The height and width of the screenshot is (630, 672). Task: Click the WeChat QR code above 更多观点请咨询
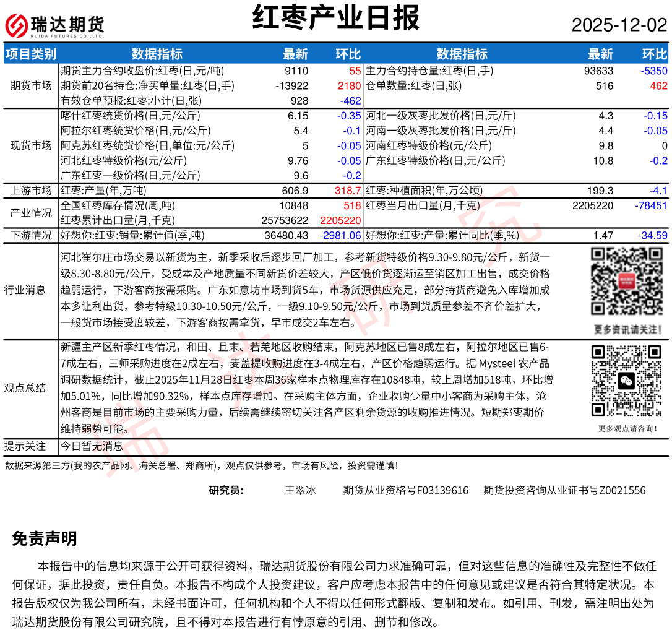pos(626,381)
